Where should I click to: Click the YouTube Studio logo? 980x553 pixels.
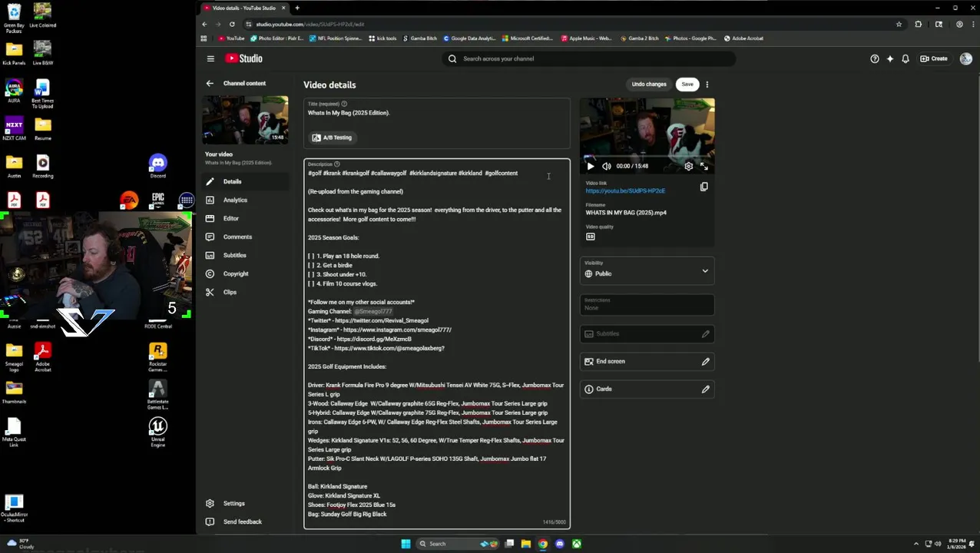point(243,58)
